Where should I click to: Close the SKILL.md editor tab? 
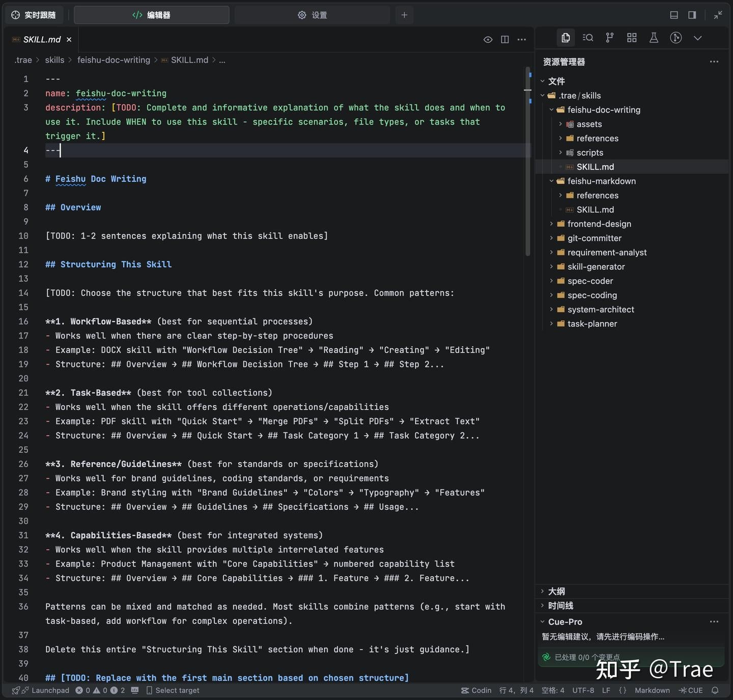click(x=69, y=40)
